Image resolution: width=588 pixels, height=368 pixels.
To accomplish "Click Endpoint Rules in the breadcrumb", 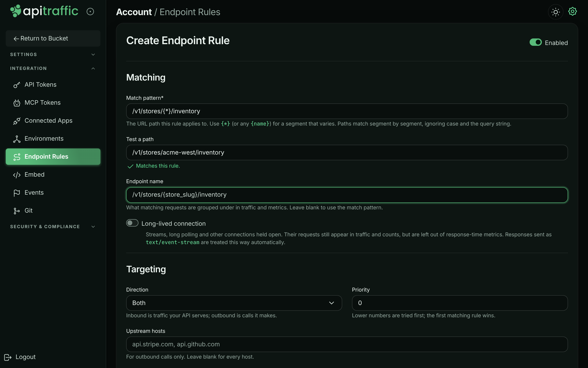I will (190, 12).
